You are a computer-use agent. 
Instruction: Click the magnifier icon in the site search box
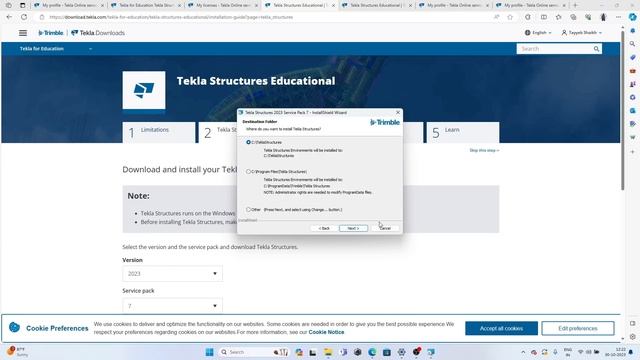pos(596,49)
